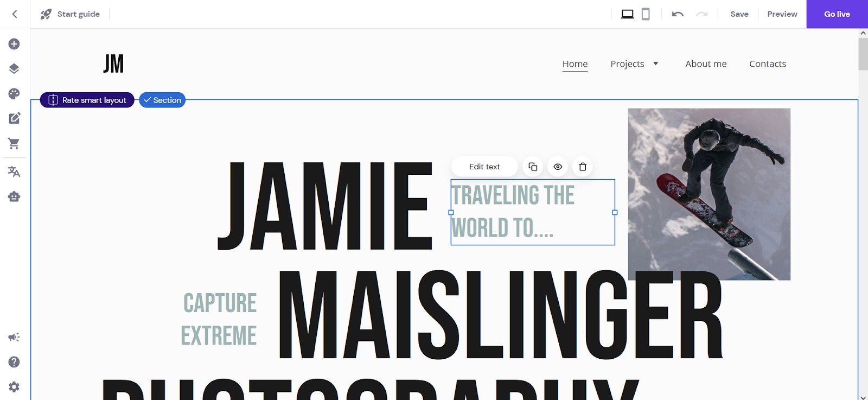The width and height of the screenshot is (868, 400).
Task: Select the snowboarder photo
Action: coord(709,194)
